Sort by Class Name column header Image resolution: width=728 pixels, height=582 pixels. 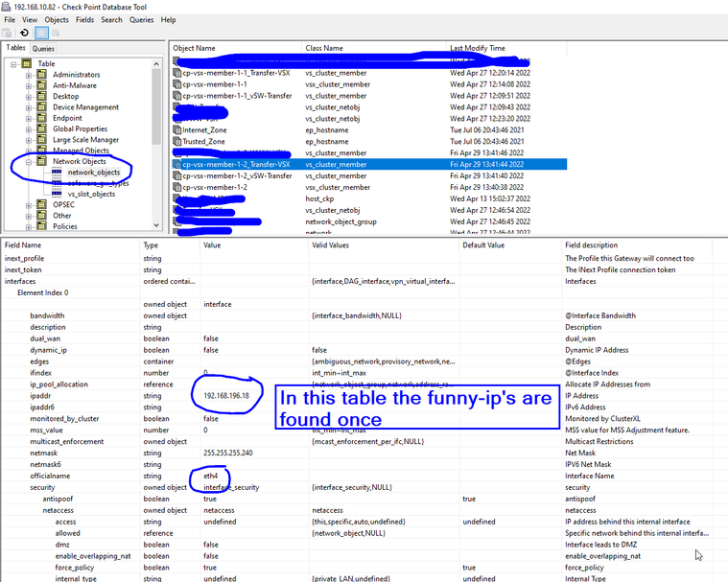[324, 48]
